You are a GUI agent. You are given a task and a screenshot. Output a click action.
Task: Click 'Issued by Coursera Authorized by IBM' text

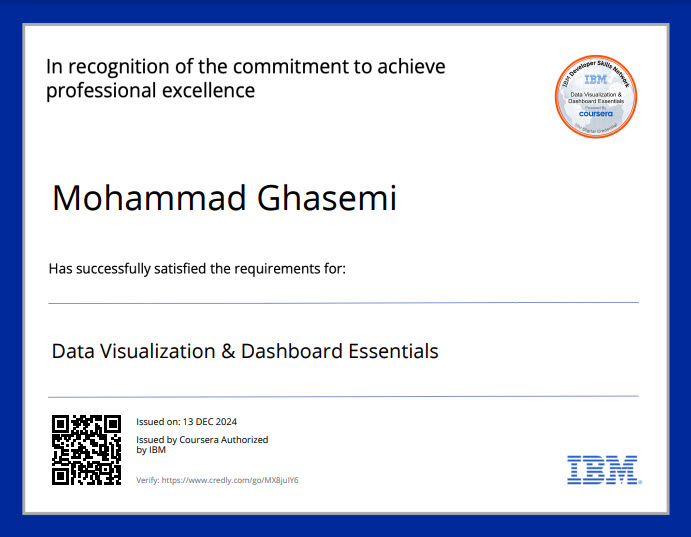201,444
